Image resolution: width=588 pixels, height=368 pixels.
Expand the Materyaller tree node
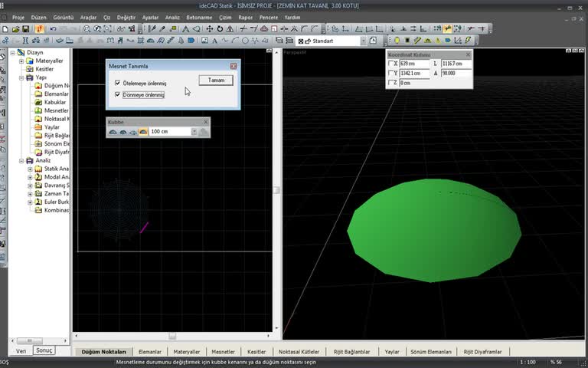point(21,61)
